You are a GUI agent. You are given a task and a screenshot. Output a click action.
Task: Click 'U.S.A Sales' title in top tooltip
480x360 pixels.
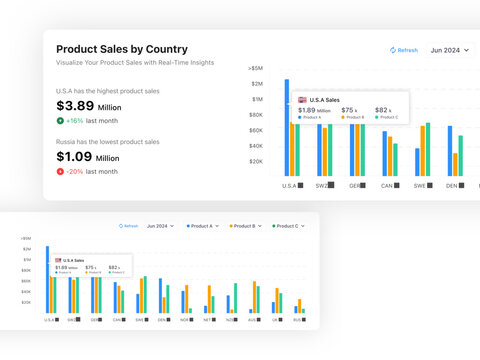[325, 100]
